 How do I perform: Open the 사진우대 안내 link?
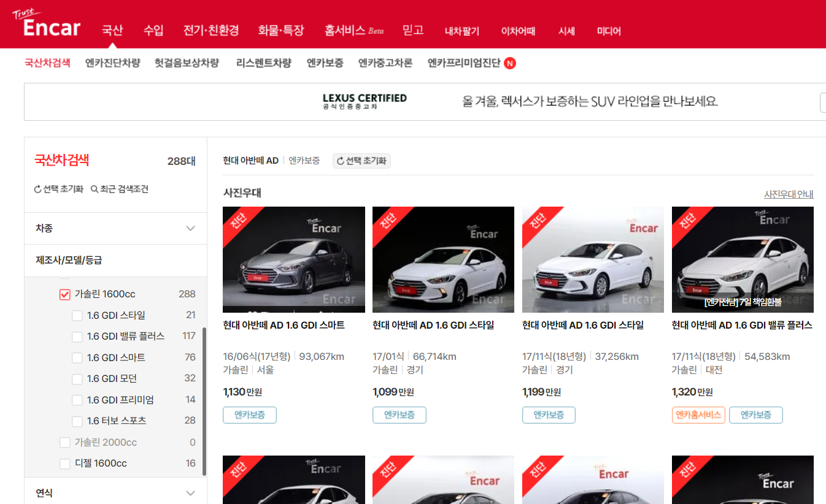click(789, 194)
